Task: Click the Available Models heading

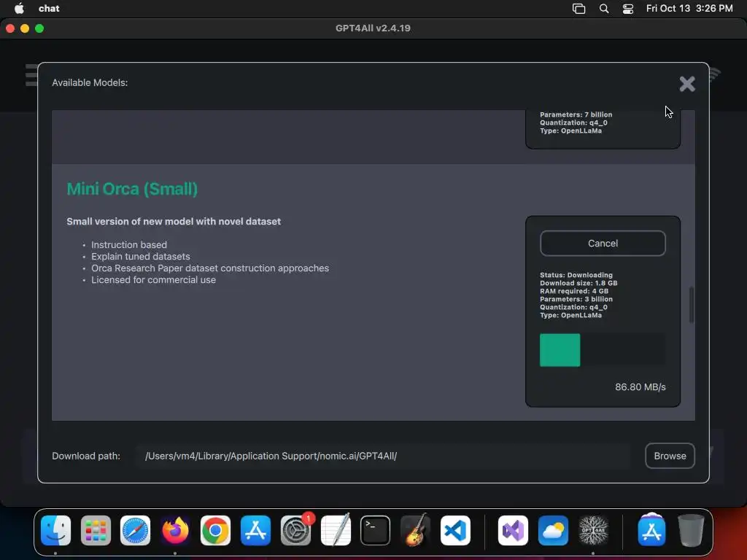Action: click(x=90, y=83)
